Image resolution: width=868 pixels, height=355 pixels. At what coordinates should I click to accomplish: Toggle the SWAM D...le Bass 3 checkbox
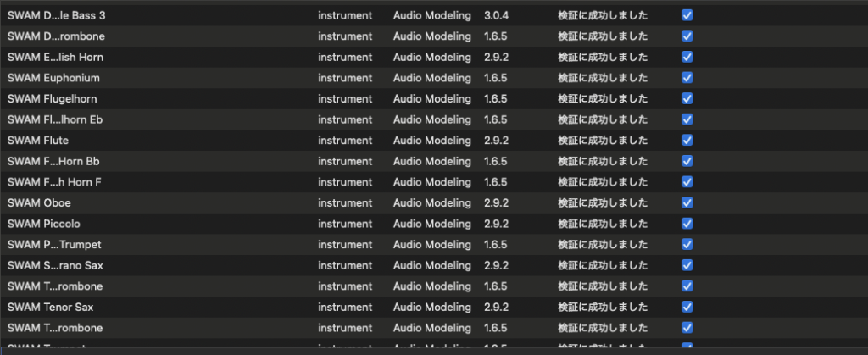(687, 15)
